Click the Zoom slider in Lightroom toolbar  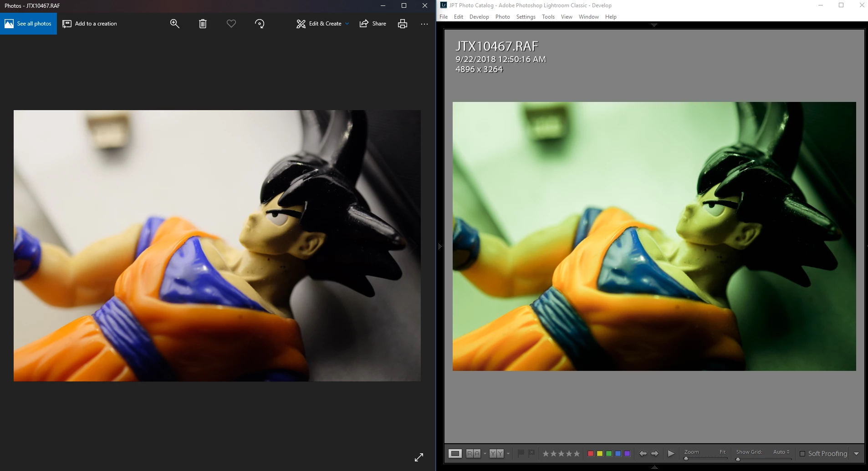pos(705,458)
